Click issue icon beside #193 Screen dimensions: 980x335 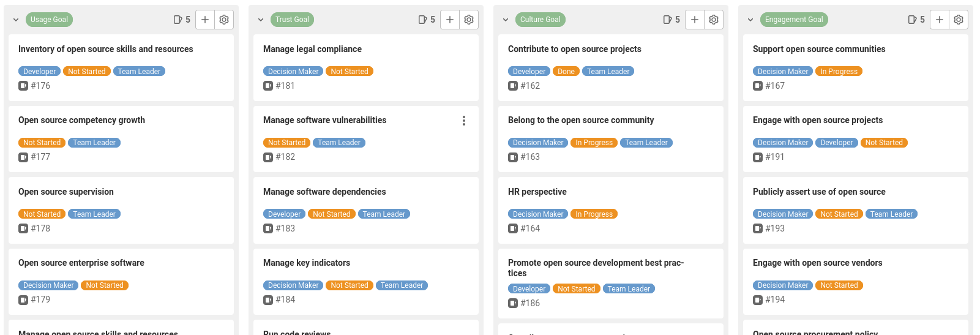tap(758, 229)
